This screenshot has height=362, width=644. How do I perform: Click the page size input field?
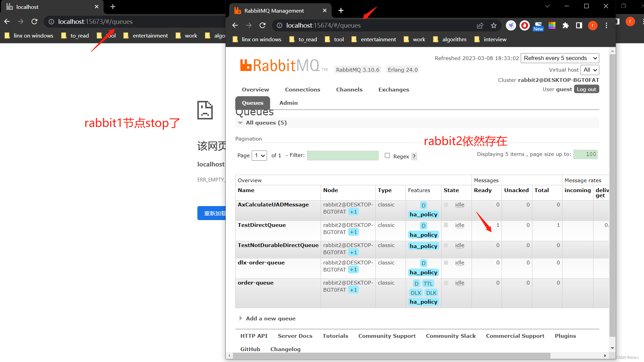[585, 154]
